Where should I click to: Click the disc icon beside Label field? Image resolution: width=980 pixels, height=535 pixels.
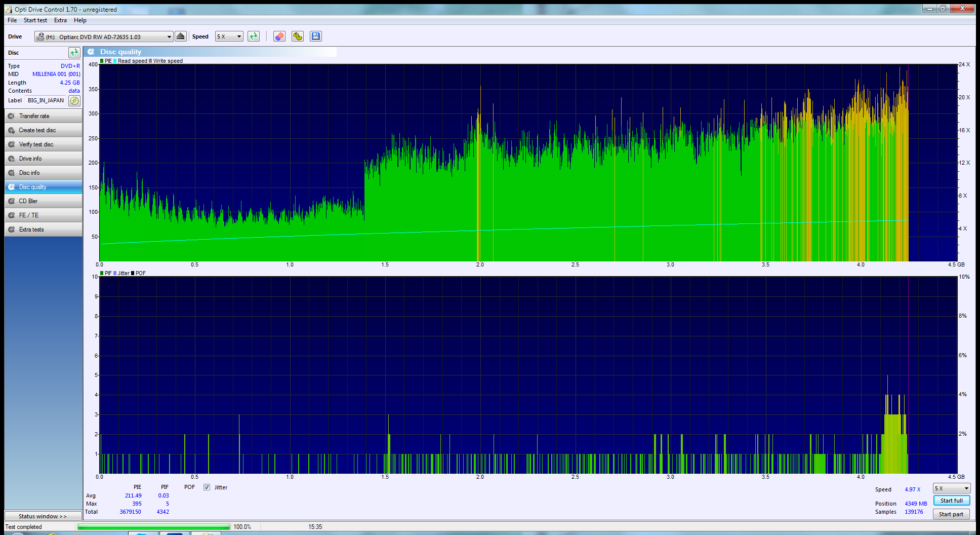coord(74,101)
